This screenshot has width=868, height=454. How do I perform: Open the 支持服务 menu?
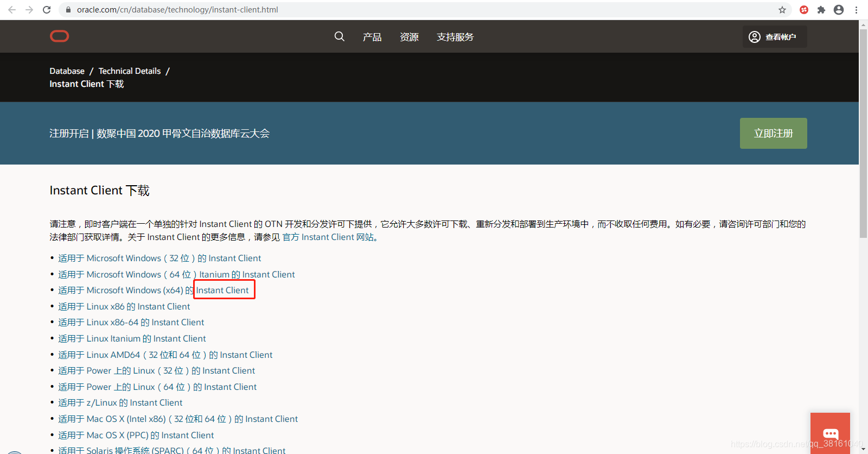pyautogui.click(x=455, y=37)
